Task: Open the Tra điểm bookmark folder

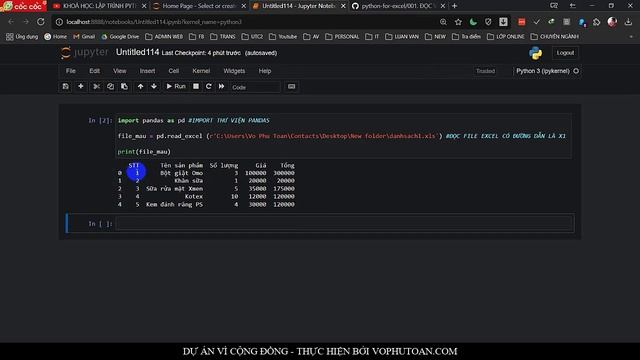Action: 467,37
